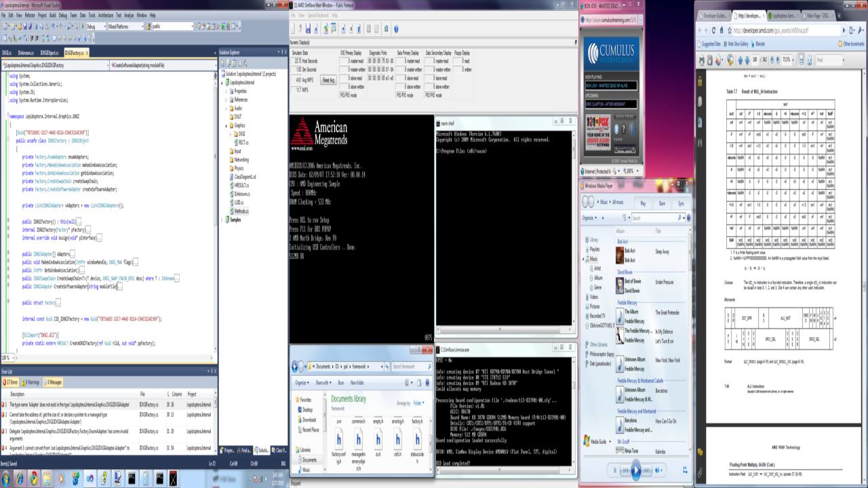Open the Windows Start menu
868x488 pixels.
5,479
